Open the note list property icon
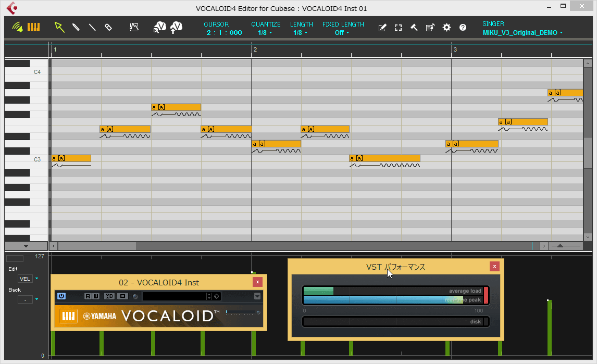597x364 pixels. pyautogui.click(x=430, y=28)
